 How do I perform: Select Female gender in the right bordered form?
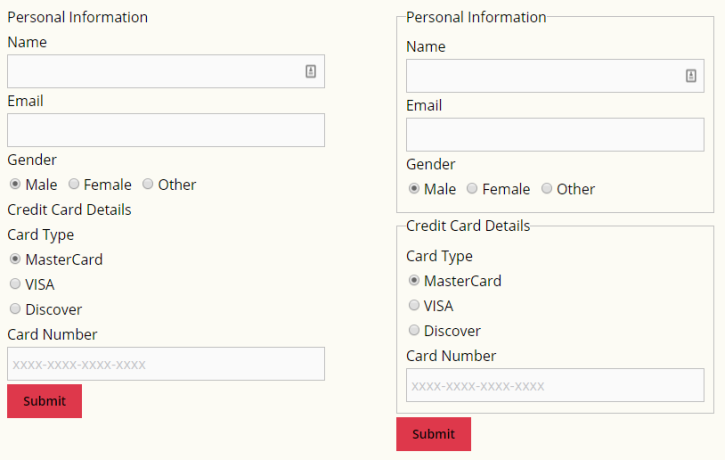coord(473,188)
